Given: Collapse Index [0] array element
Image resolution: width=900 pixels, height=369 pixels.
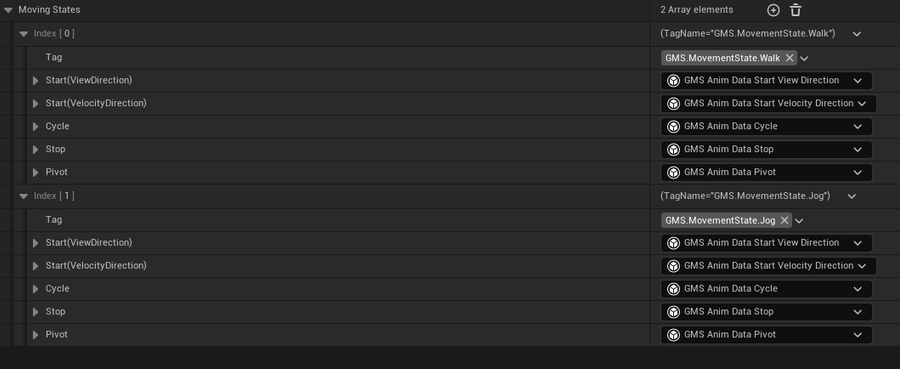Looking at the screenshot, I should pyautogui.click(x=24, y=34).
